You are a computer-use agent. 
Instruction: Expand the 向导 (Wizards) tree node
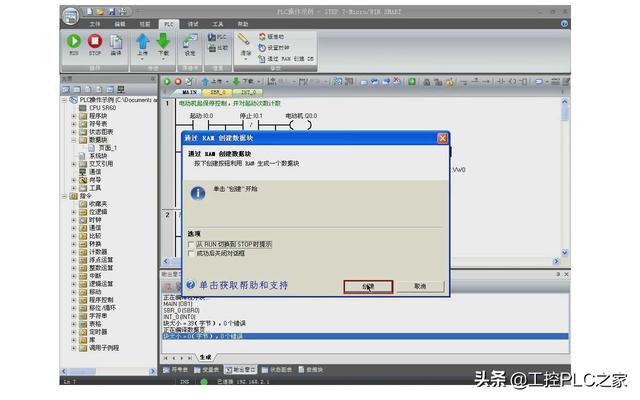74,180
